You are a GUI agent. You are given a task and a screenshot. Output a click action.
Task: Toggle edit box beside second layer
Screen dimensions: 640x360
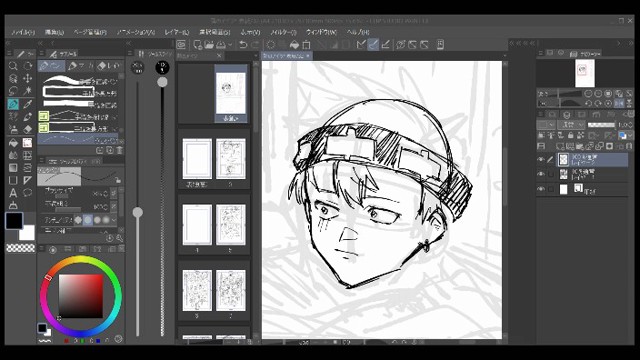pos(551,174)
